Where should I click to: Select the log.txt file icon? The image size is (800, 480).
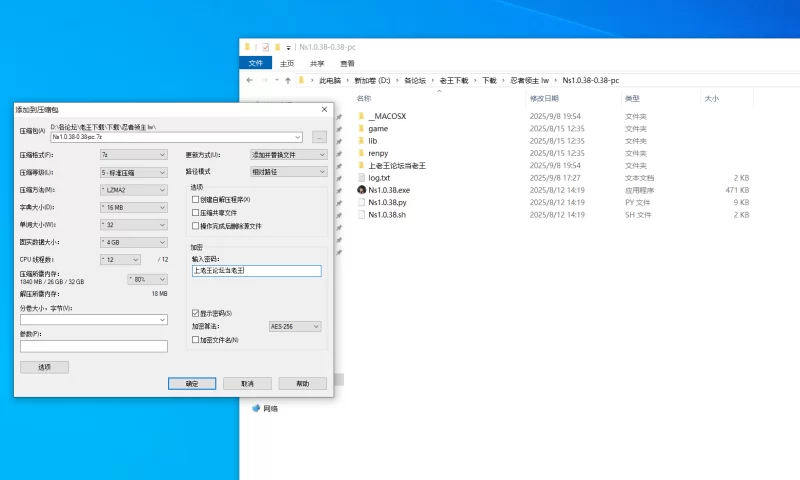click(x=361, y=178)
